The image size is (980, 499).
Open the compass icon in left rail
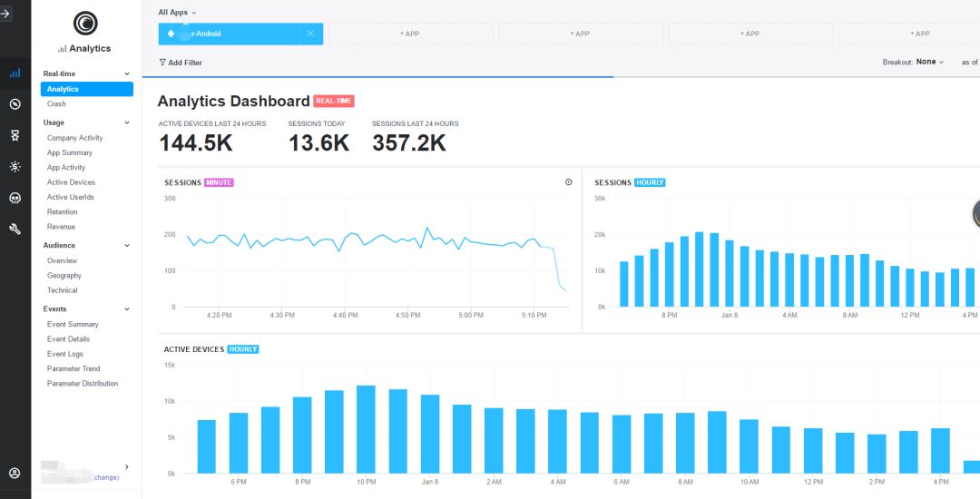click(x=15, y=104)
